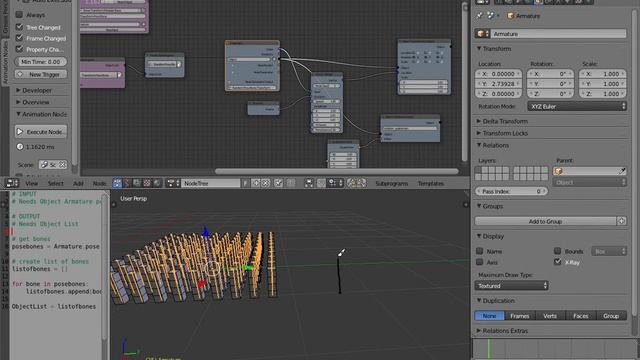Viewport: 640px width, 360px height.
Task: Open the editor type selector in node editor header
Action: pos(12,183)
